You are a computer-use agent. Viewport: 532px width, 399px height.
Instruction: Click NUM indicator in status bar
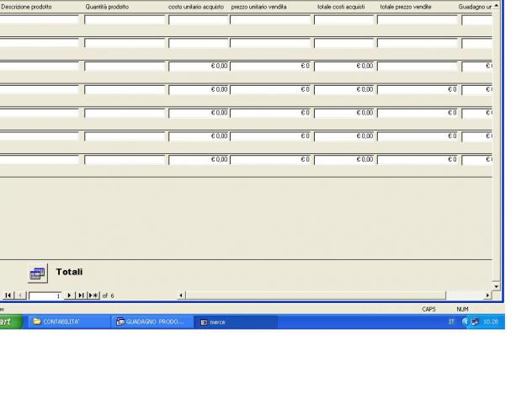click(462, 309)
